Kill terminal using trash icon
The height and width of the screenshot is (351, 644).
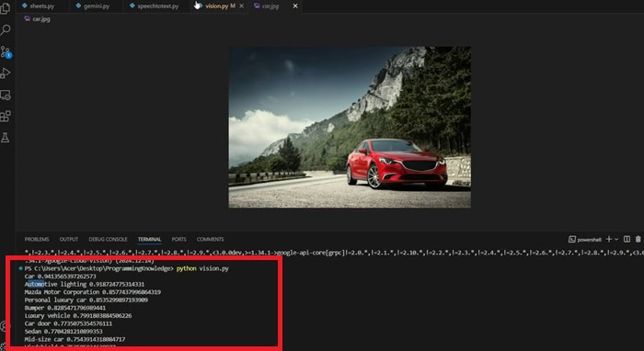[638, 239]
